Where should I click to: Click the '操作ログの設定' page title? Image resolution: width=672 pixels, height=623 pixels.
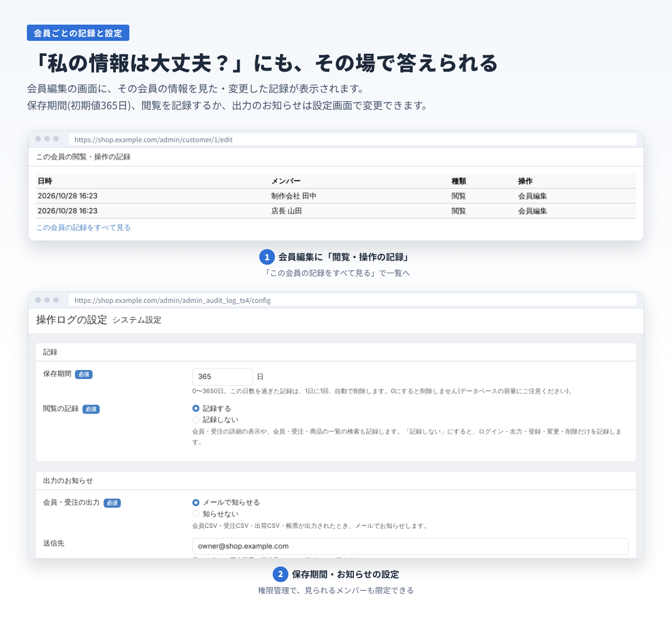(x=72, y=320)
